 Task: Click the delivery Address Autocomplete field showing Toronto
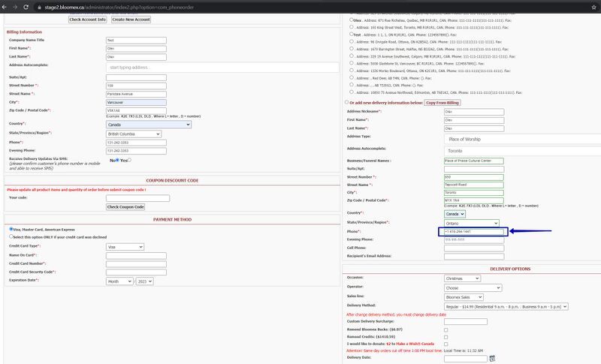(522, 151)
